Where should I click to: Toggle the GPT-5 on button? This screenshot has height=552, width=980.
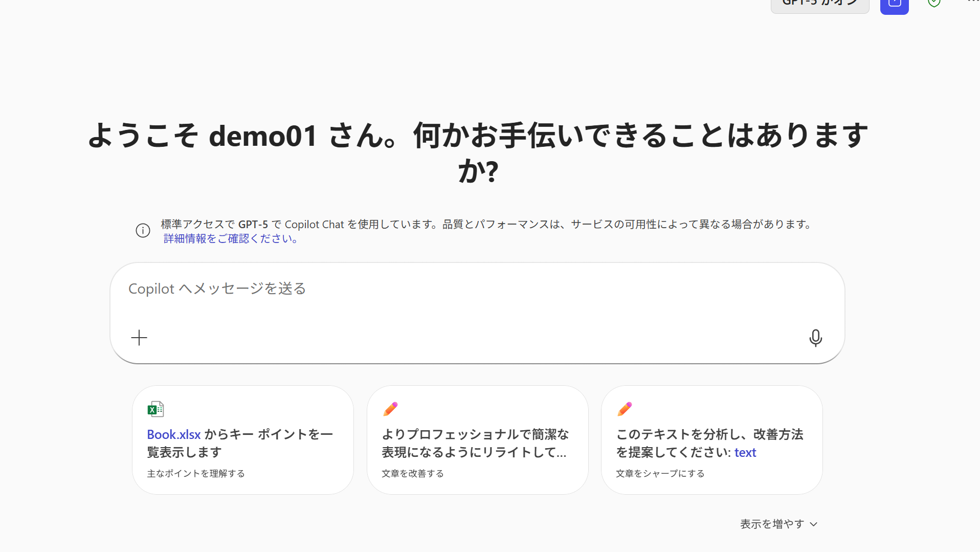[x=820, y=4]
